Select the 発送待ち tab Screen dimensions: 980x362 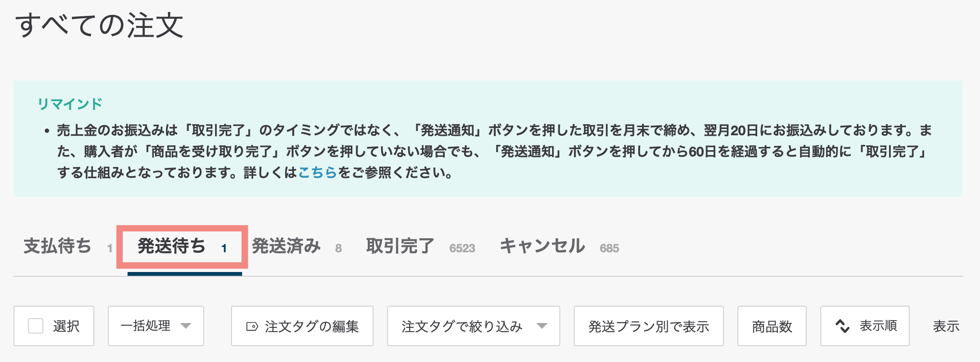[172, 246]
